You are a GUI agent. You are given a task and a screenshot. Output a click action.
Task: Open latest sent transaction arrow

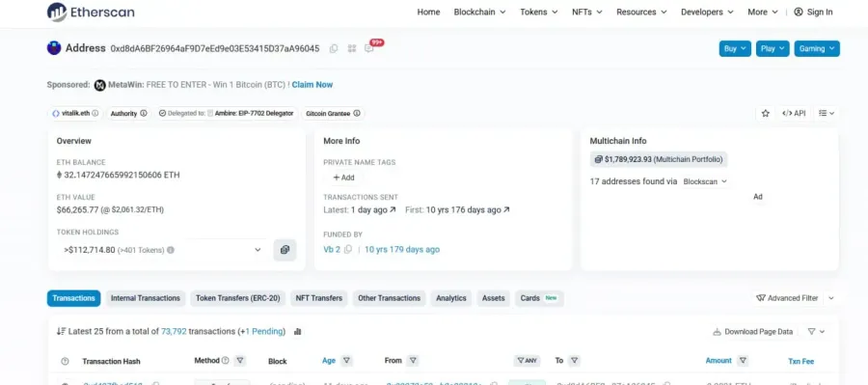coord(393,210)
